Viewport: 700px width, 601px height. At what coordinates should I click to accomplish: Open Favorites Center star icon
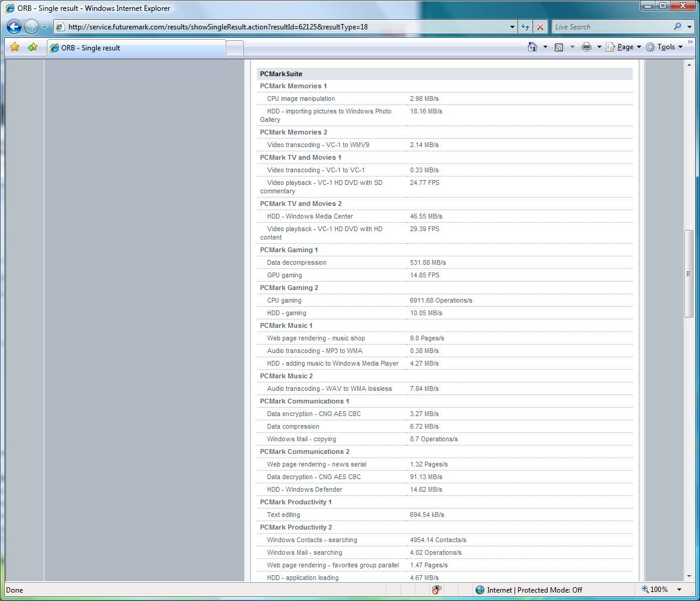(x=15, y=47)
